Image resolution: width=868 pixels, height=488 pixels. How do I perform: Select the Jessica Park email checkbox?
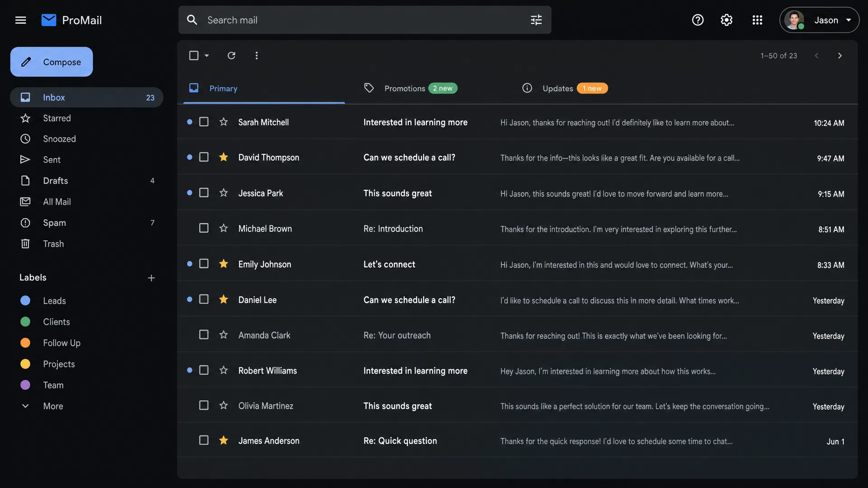point(204,193)
